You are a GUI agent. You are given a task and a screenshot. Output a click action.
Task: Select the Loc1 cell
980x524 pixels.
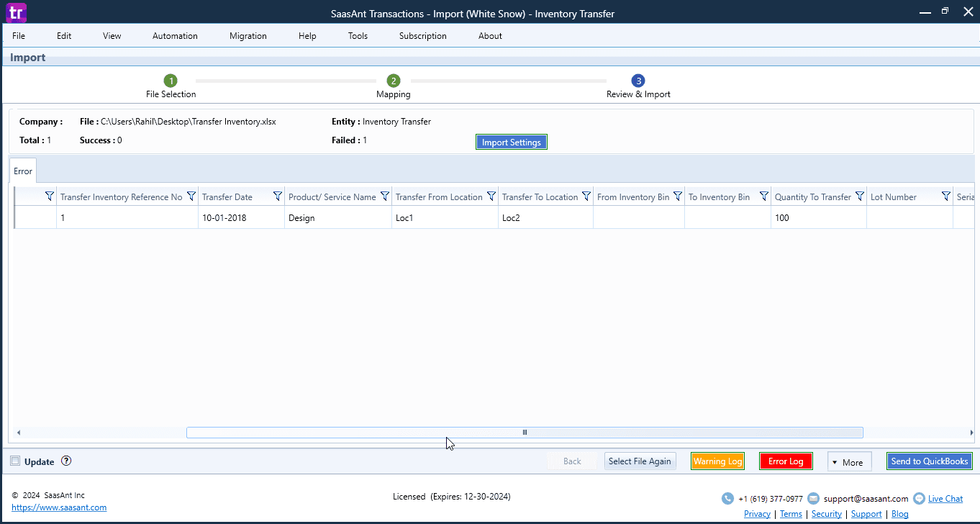tap(445, 218)
